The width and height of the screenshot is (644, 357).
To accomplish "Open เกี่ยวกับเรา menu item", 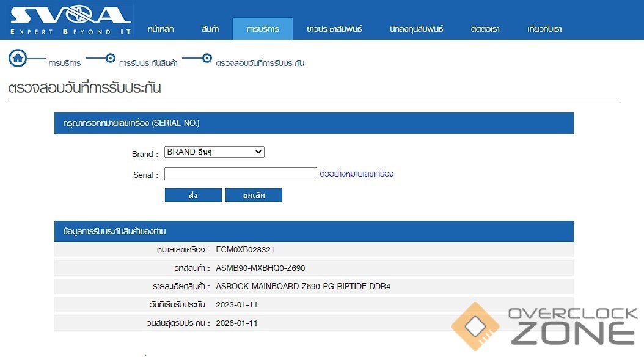I will click(x=544, y=29).
